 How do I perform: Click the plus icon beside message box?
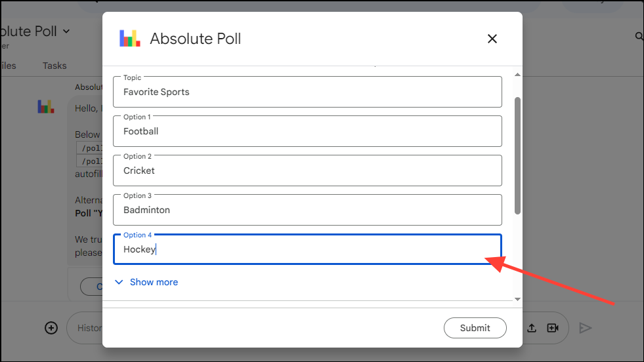51,328
